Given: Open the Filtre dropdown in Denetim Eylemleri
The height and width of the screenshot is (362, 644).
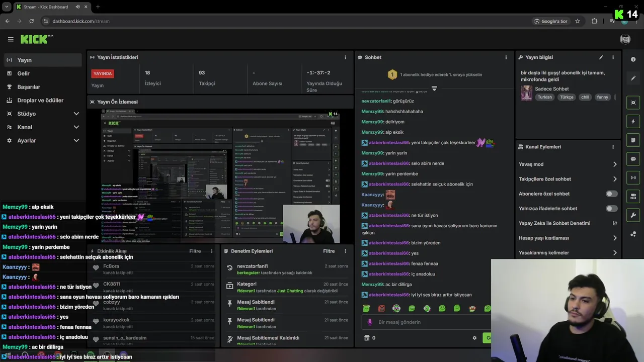Looking at the screenshot, I should tap(329, 251).
